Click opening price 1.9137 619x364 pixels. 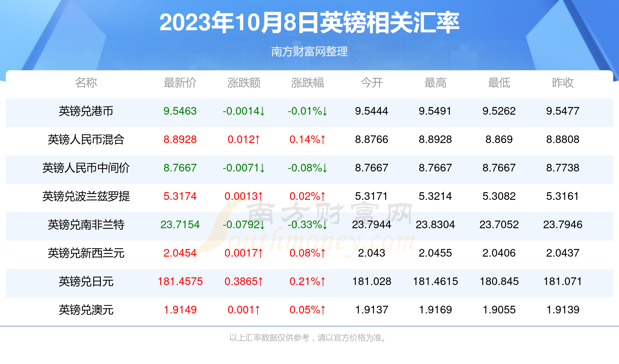click(371, 310)
